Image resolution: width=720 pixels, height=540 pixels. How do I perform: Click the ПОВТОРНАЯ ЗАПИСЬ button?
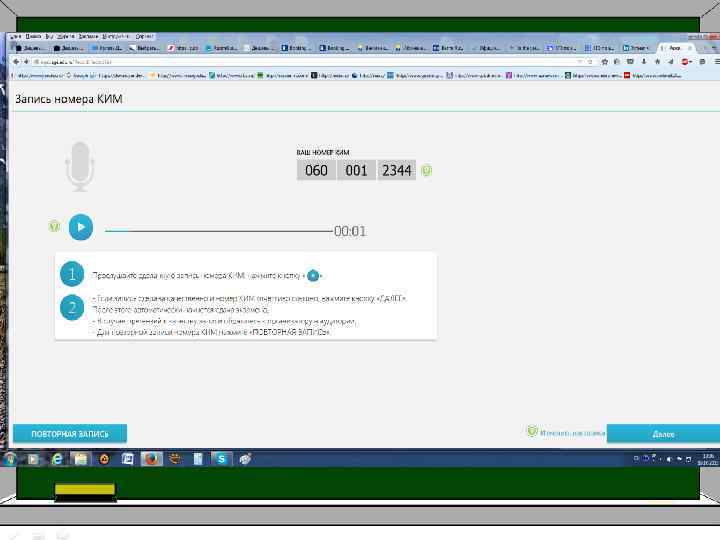70,433
